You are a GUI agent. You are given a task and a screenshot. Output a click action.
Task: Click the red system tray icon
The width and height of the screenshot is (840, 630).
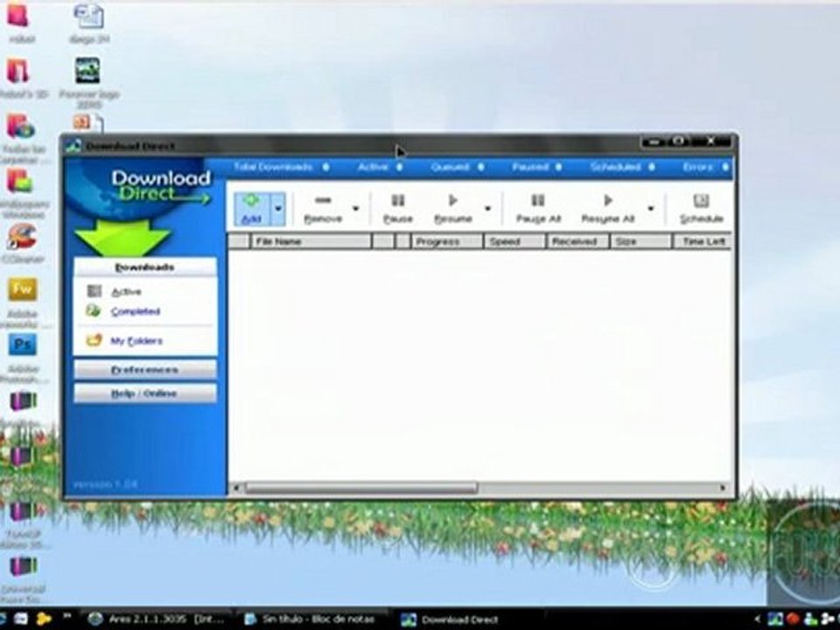coord(793,619)
